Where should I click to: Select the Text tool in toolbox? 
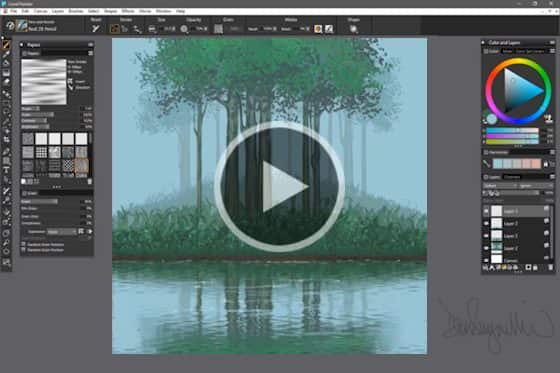click(x=6, y=170)
